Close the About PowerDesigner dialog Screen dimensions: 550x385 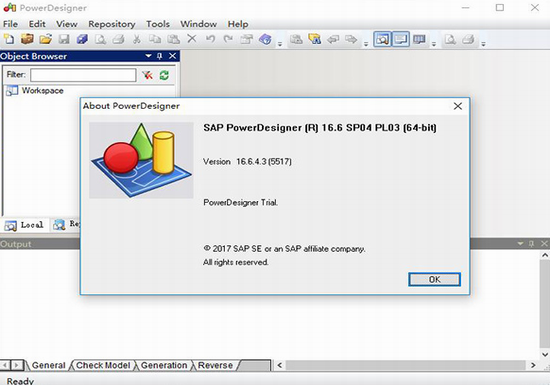(458, 106)
